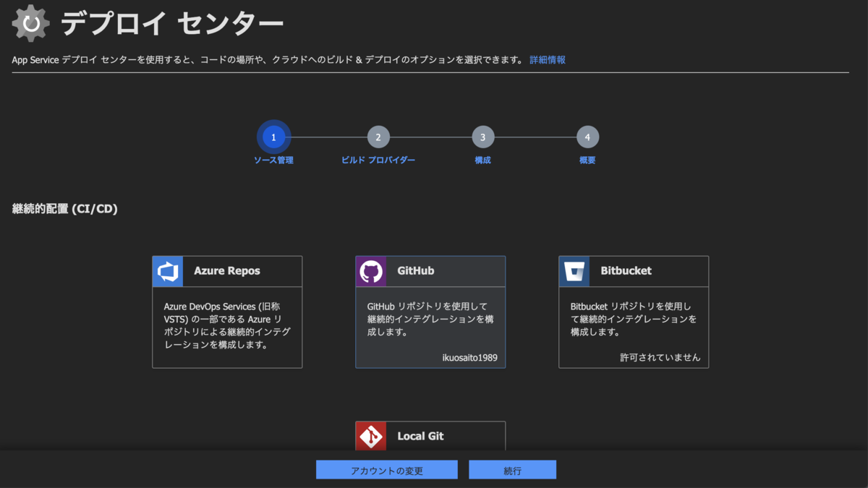Screen dimensions: 868x488
Task: Click the 許可されていません status text
Action: point(660,357)
